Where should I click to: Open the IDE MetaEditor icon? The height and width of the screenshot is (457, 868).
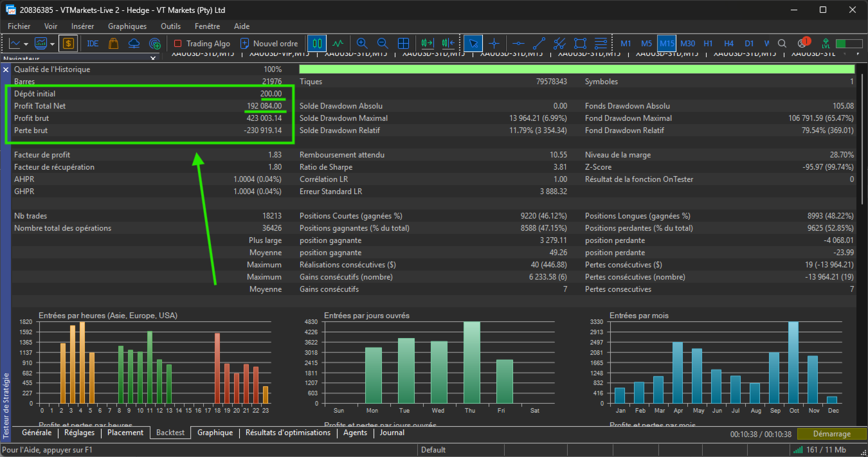(93, 44)
